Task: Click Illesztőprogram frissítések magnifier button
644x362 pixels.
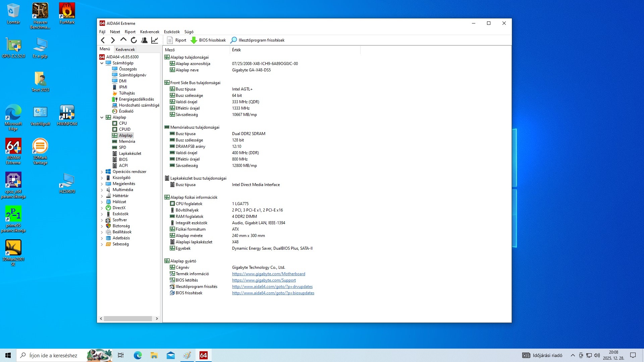Action: point(233,40)
